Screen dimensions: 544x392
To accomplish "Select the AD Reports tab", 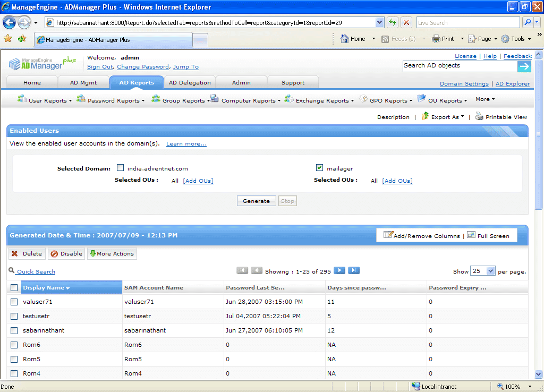I will (137, 82).
